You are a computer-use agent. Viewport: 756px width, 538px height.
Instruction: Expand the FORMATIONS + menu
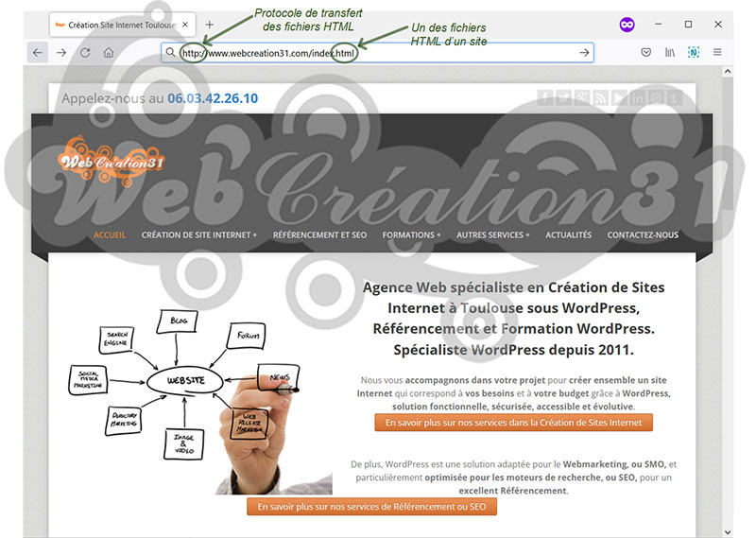411,235
